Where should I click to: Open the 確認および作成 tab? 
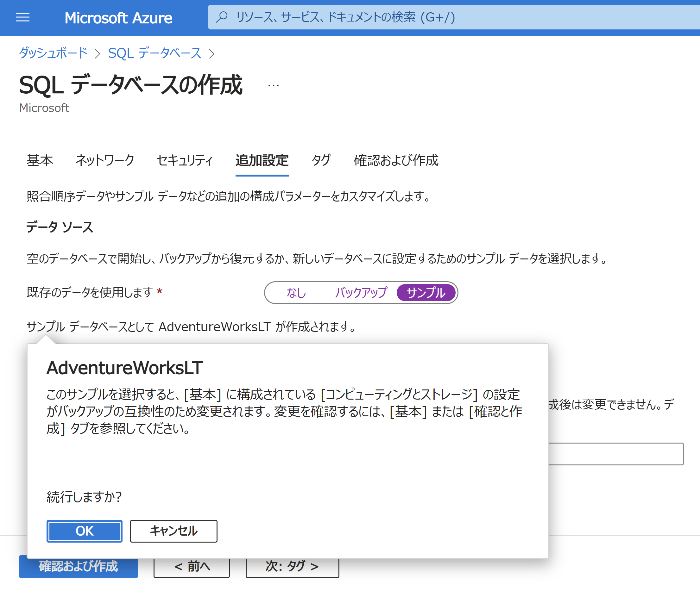coord(396,160)
